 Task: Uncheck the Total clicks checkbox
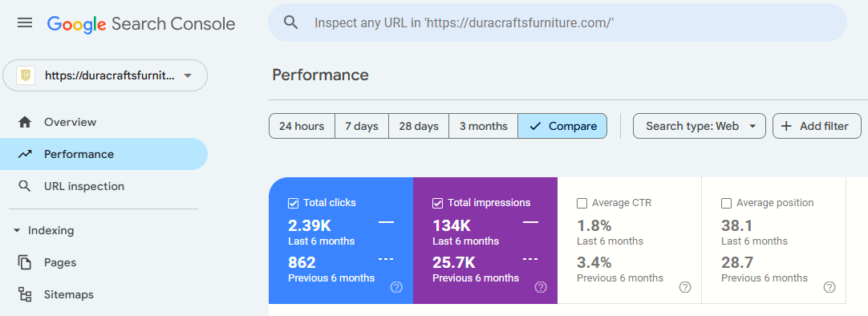(x=294, y=203)
